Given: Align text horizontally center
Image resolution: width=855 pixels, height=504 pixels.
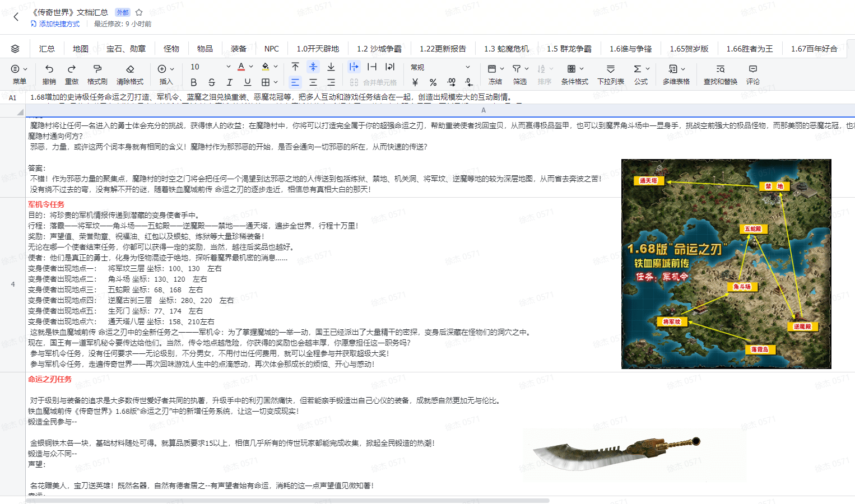Looking at the screenshot, I should (313, 82).
